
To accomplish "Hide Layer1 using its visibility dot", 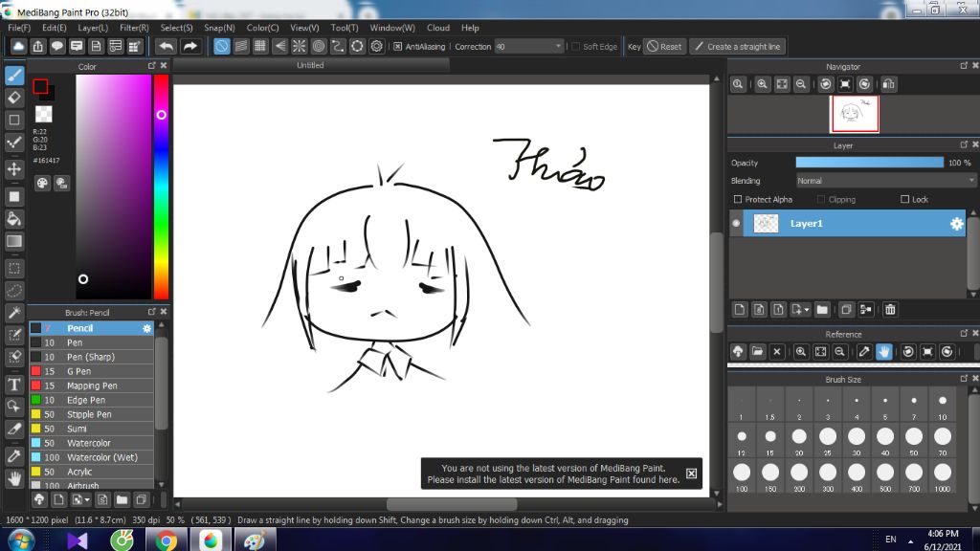I will [736, 223].
